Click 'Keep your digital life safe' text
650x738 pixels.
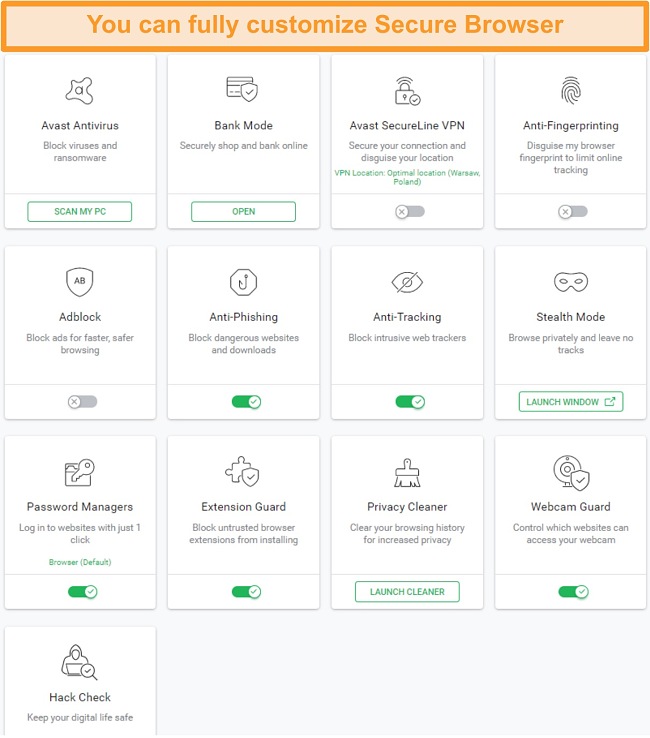point(80,718)
